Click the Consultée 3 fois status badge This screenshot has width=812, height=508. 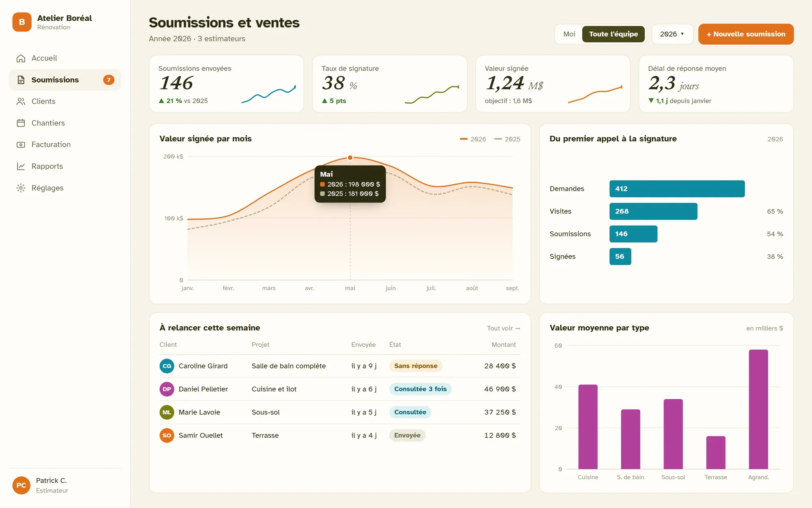click(x=420, y=389)
